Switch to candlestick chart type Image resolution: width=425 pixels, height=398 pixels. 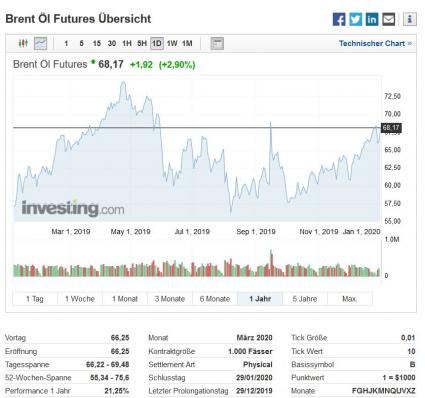[23, 43]
